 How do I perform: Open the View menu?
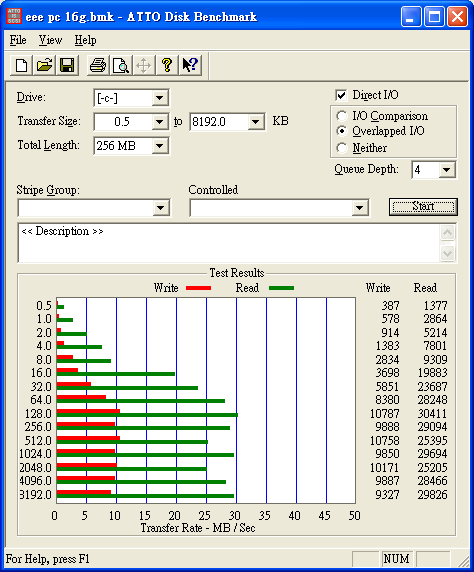(50, 40)
